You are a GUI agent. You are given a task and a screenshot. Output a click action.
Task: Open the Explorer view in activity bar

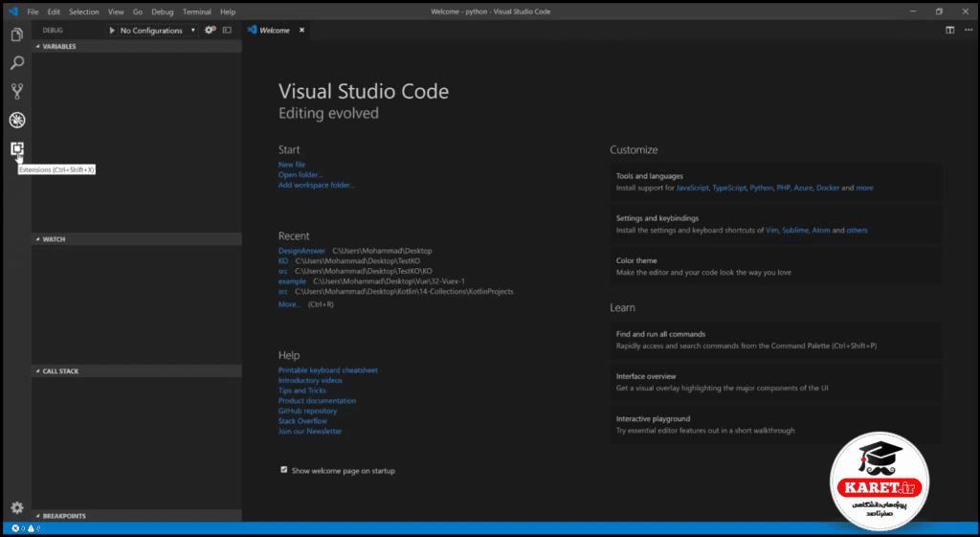[17, 34]
